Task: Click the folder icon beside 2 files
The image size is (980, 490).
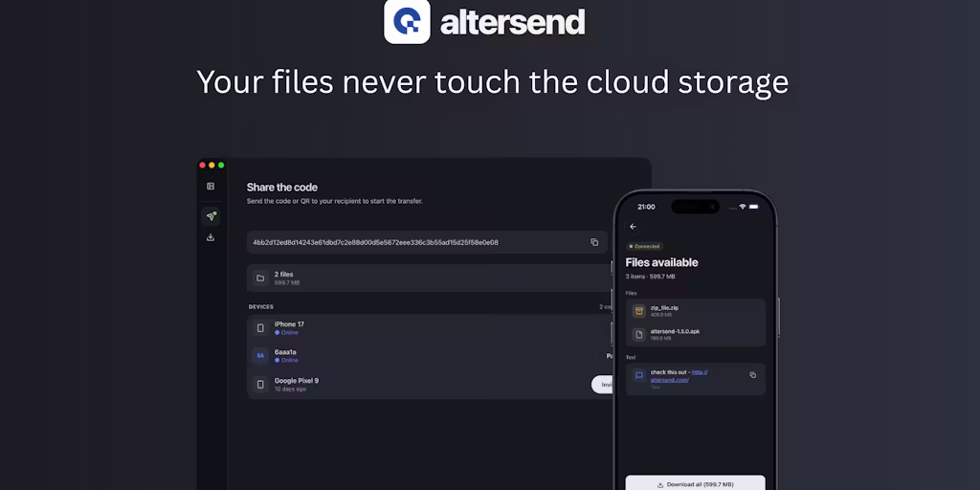Action: coord(260,278)
